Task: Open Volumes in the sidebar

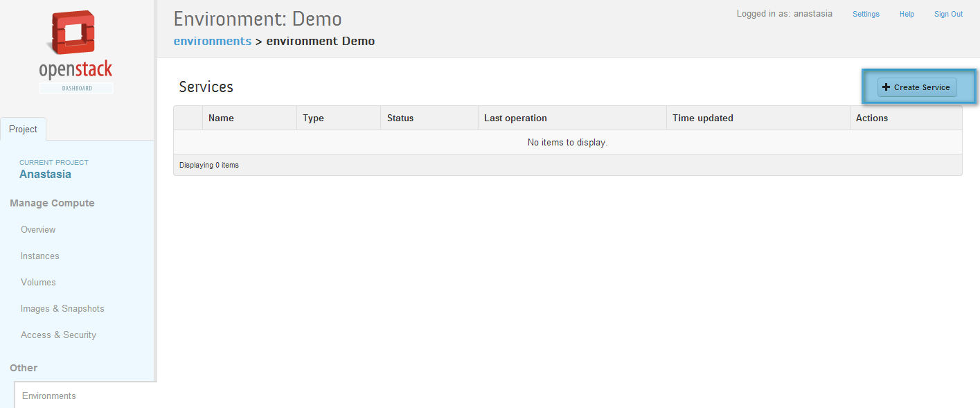Action: pyautogui.click(x=38, y=282)
